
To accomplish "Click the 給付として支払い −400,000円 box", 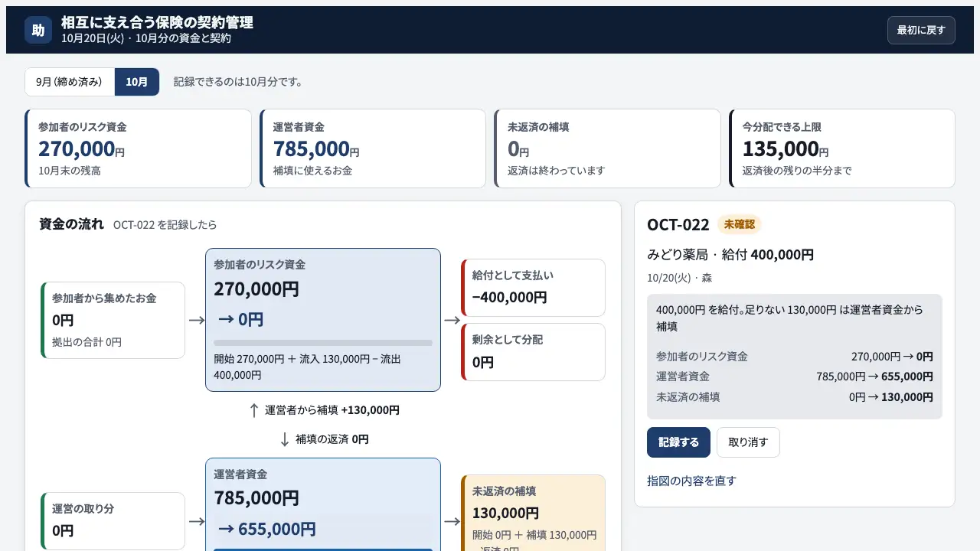I will click(x=533, y=288).
